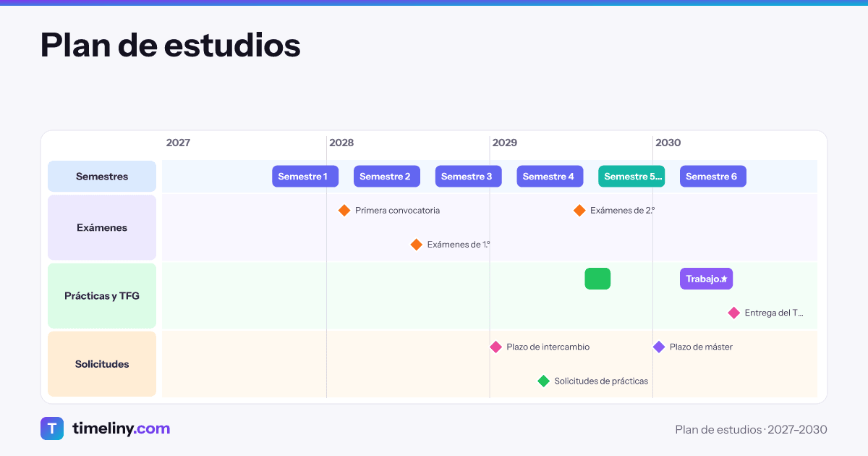This screenshot has width=868, height=456.
Task: Click the timeliny T logo icon
Action: pyautogui.click(x=52, y=428)
